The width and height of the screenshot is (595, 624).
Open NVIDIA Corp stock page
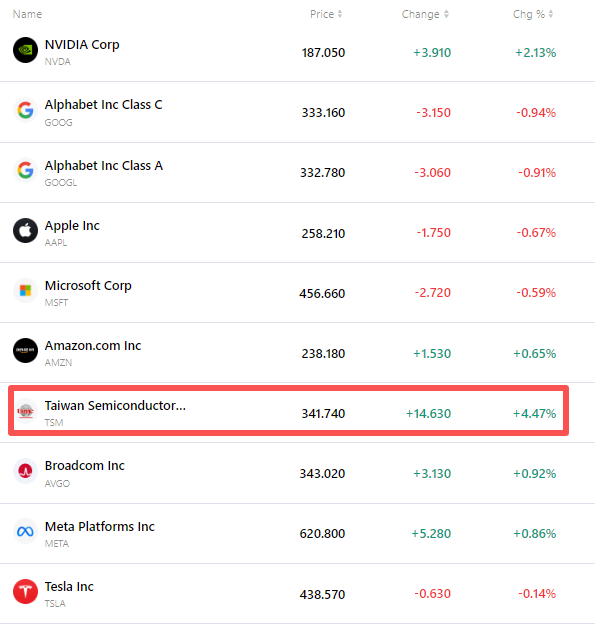[x=82, y=45]
